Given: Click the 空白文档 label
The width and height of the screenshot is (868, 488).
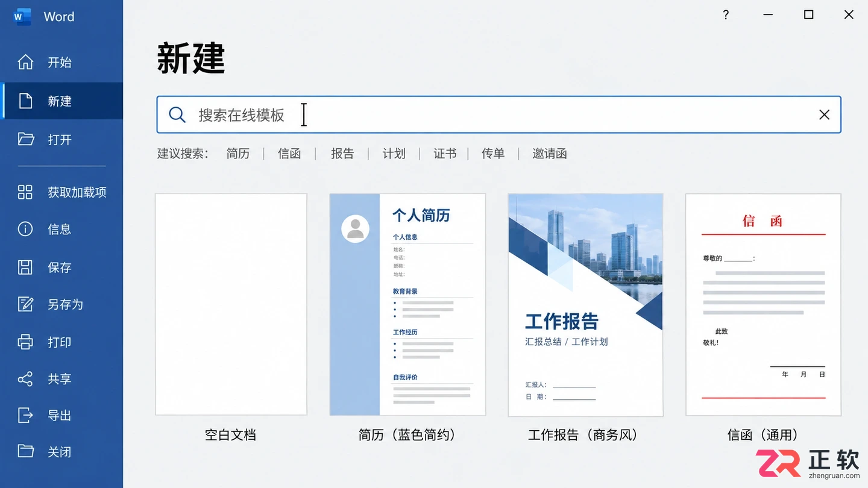Looking at the screenshot, I should coord(230,435).
